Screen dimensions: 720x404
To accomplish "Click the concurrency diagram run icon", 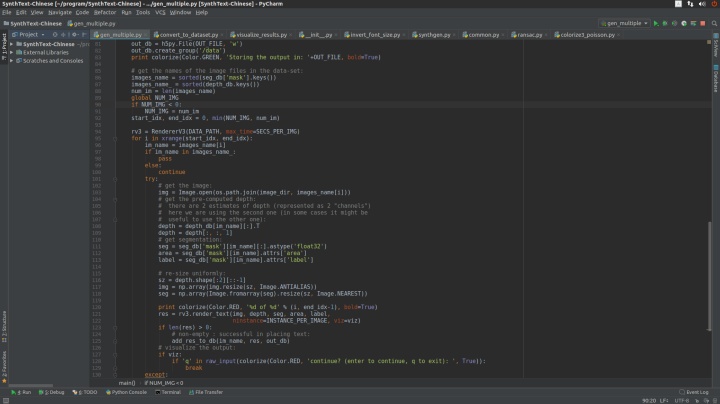I will (693, 23).
